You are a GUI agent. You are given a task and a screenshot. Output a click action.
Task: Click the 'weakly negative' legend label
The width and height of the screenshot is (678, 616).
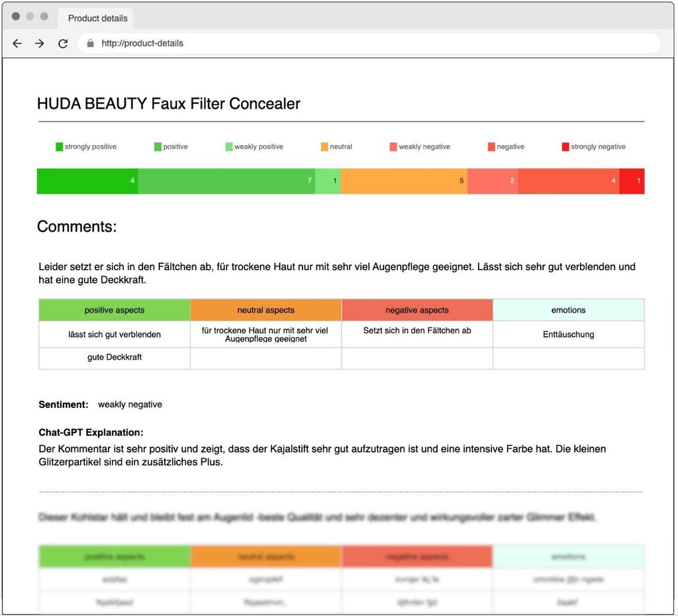tap(424, 146)
